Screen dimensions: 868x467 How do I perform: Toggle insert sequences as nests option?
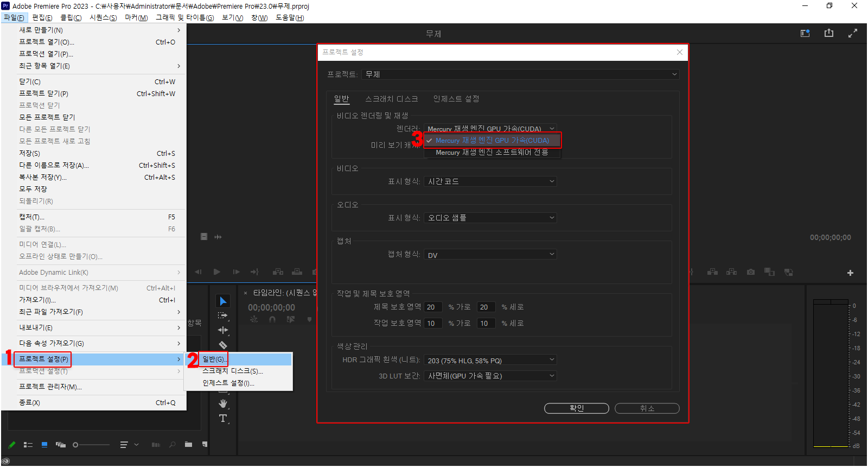point(254,319)
